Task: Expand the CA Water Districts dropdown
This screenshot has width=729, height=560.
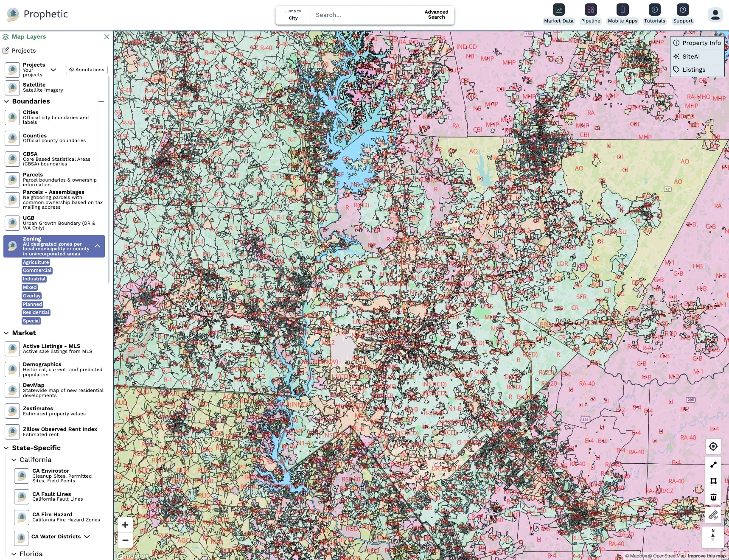Action: (87, 537)
